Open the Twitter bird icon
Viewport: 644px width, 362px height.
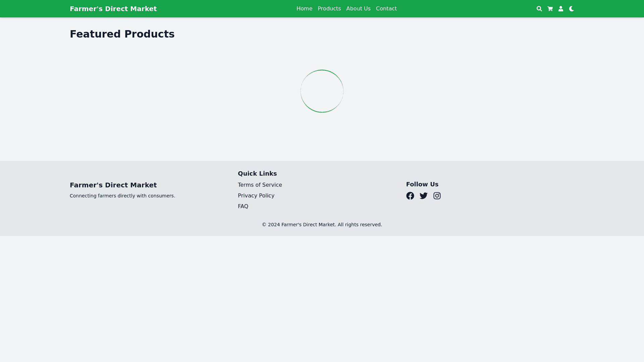(x=423, y=196)
